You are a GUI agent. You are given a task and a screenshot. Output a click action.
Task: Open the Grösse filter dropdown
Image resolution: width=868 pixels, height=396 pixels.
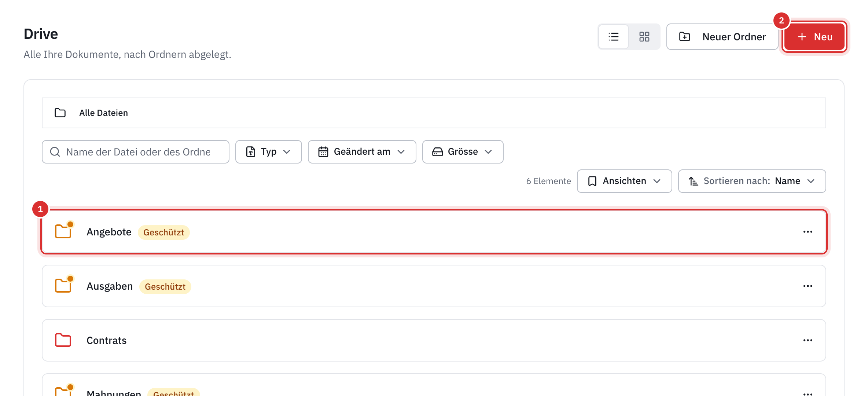(x=463, y=152)
